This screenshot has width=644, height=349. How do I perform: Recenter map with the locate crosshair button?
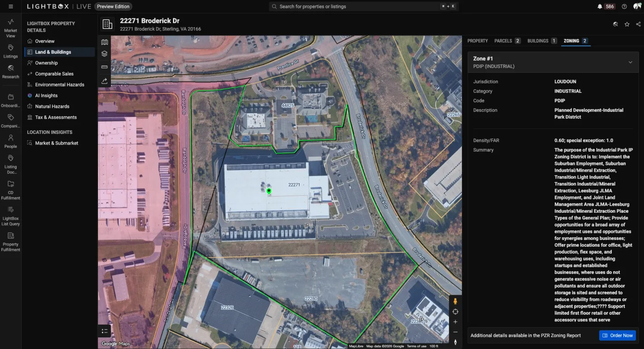(x=455, y=312)
